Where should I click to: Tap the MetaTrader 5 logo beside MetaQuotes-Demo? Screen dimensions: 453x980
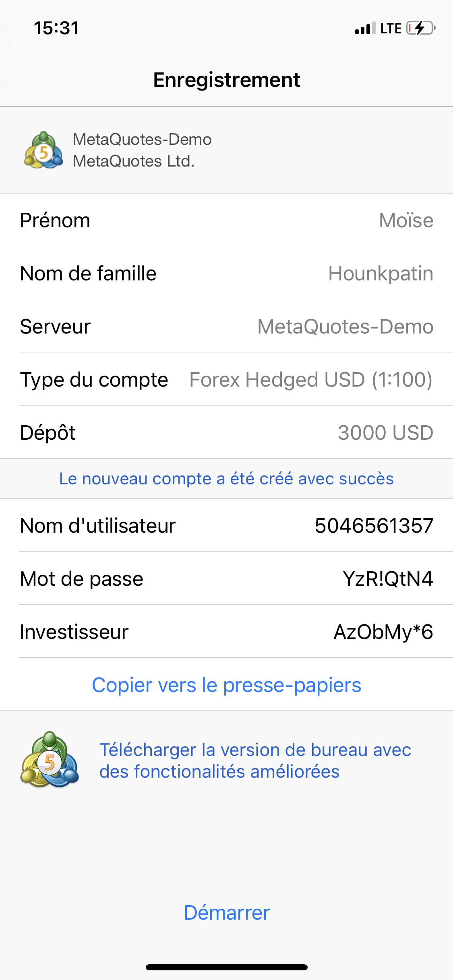43,150
